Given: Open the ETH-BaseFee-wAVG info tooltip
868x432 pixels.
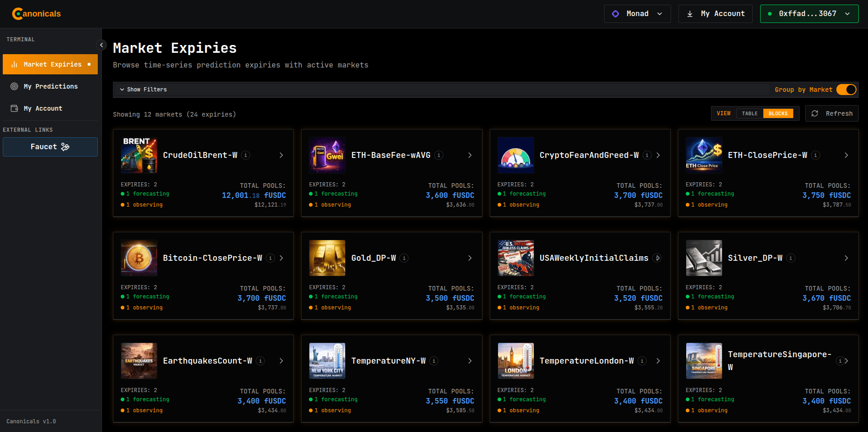Looking at the screenshot, I should point(438,155).
